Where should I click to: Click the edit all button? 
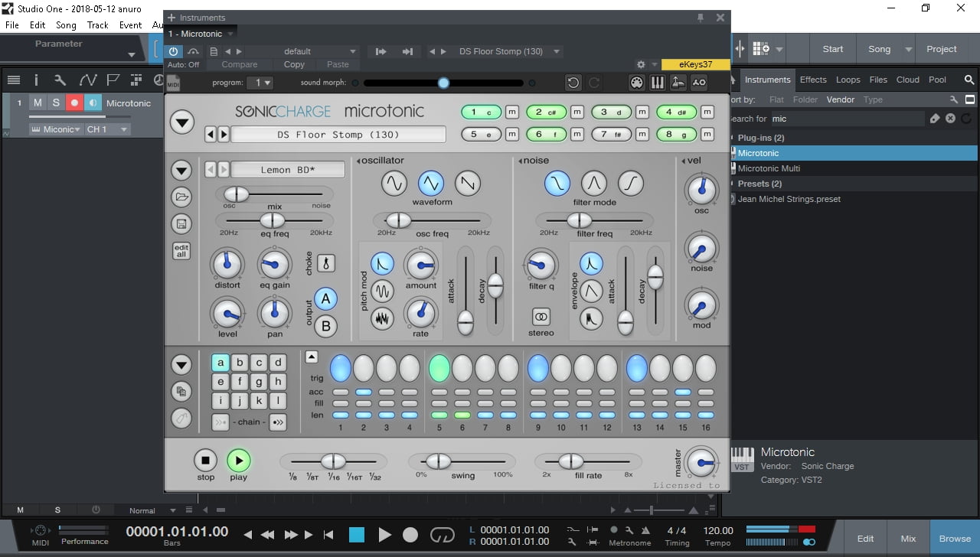(181, 250)
